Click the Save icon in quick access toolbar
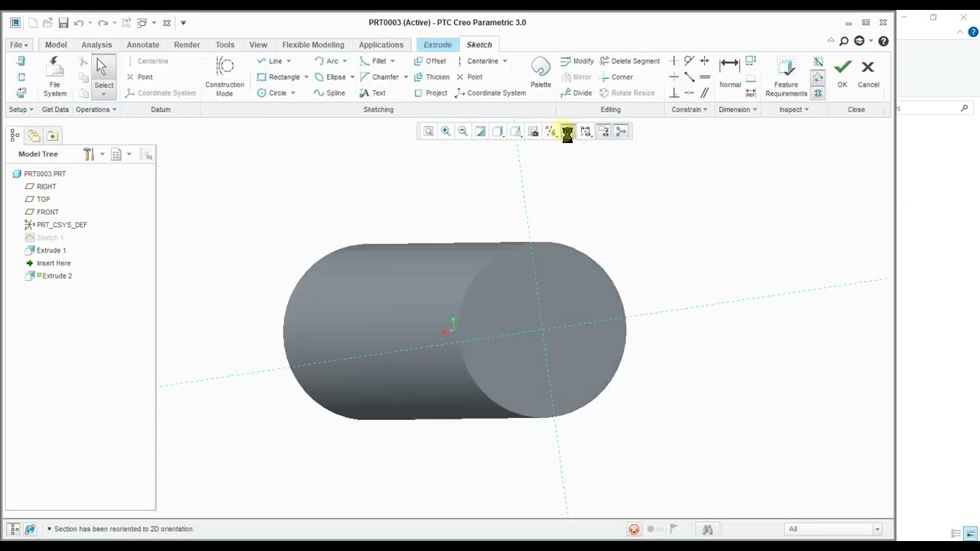 (64, 23)
